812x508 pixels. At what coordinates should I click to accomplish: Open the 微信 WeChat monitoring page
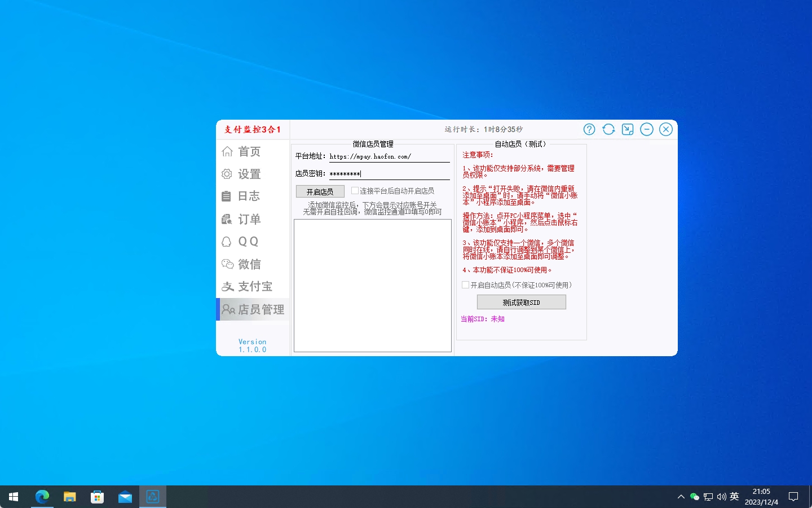click(x=249, y=264)
